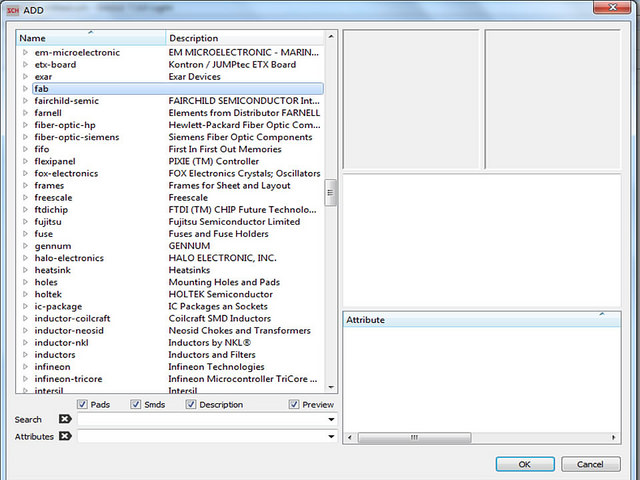Click the 'First In First Out Memories' description

(225, 149)
